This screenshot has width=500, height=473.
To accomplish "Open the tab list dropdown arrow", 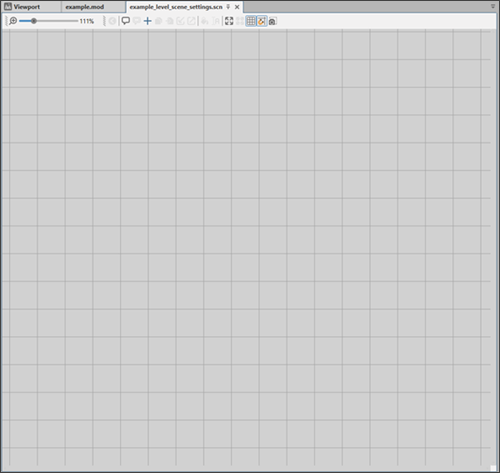I will pos(493,6).
